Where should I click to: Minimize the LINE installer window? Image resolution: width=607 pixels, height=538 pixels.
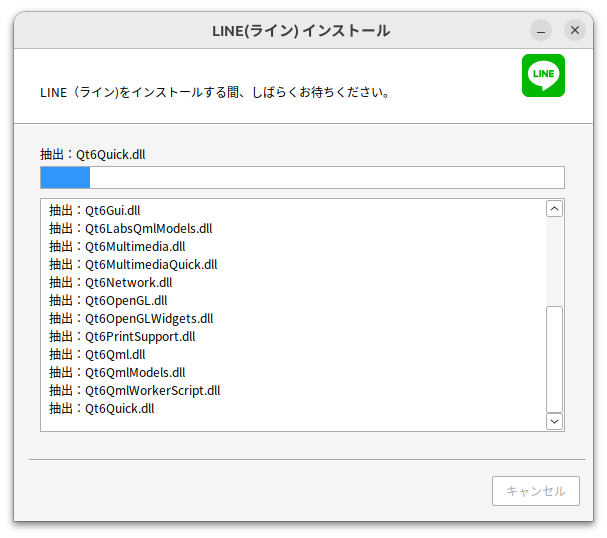pyautogui.click(x=541, y=30)
